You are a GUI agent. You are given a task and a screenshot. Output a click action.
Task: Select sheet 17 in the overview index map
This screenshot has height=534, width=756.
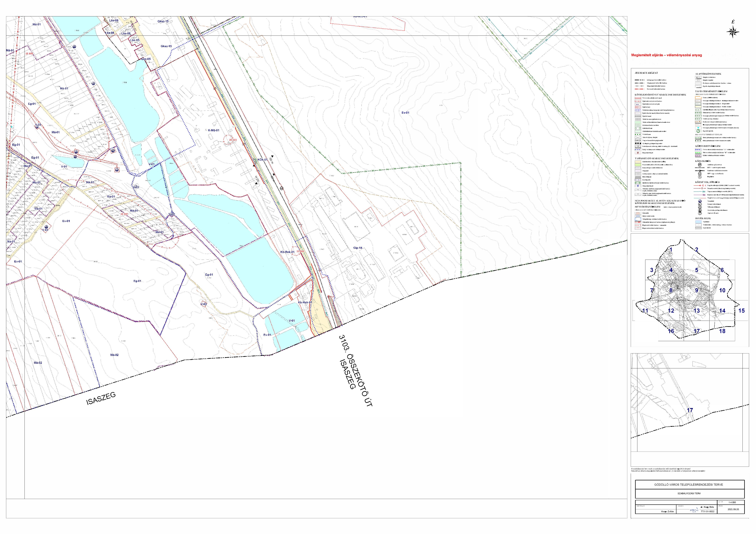696,331
